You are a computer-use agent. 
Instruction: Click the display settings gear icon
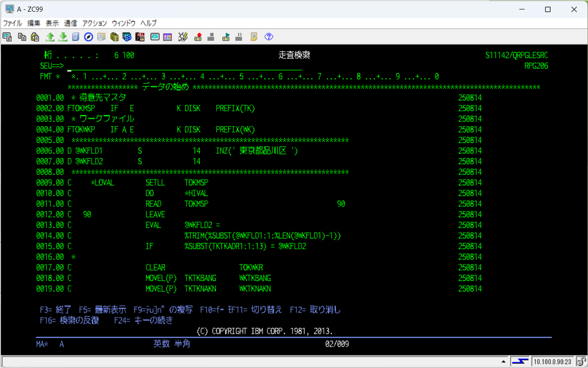click(127, 37)
